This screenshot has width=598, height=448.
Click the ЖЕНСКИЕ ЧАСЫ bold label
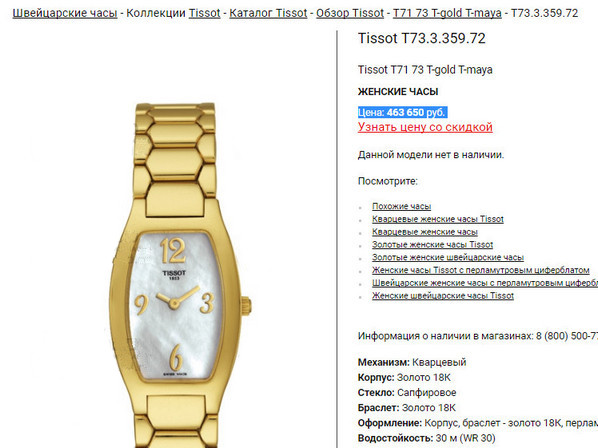pos(398,92)
